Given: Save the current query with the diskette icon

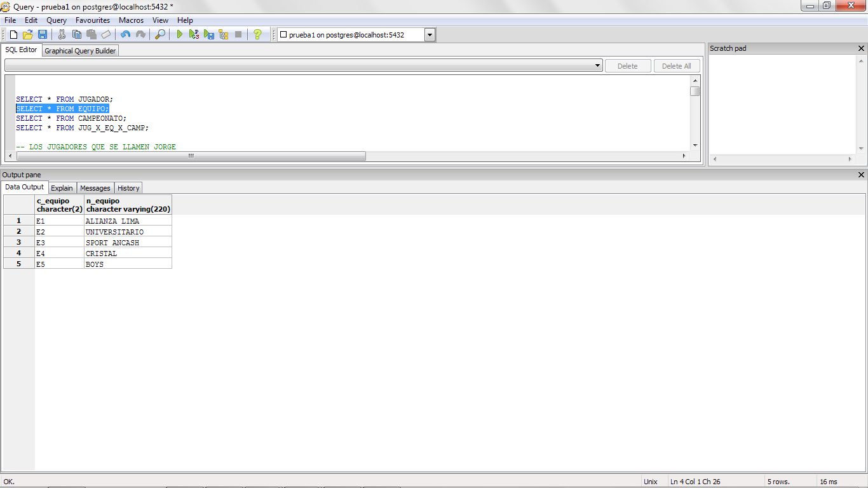Looking at the screenshot, I should (42, 34).
